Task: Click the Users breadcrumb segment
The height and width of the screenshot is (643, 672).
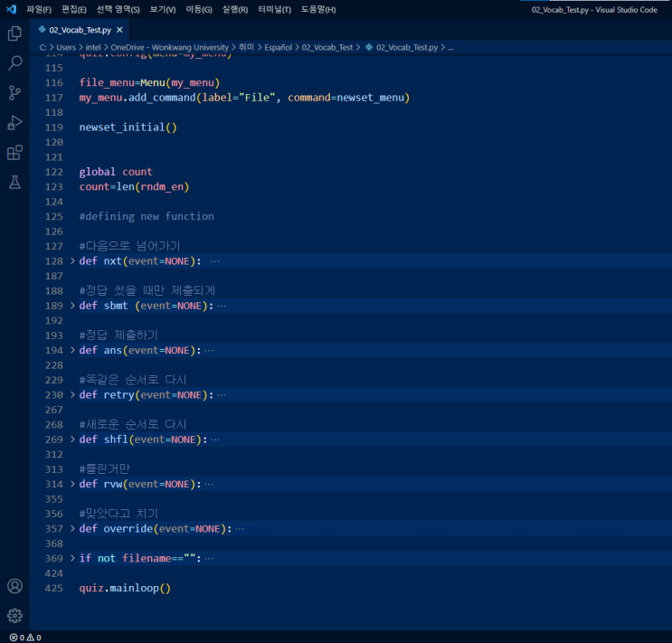Action: [x=66, y=48]
